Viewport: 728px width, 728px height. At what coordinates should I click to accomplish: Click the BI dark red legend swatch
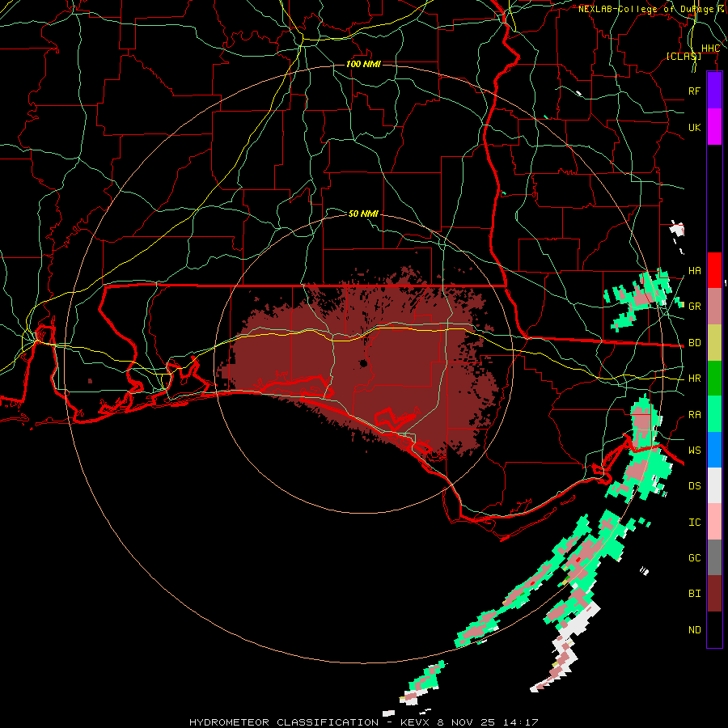coord(714,594)
